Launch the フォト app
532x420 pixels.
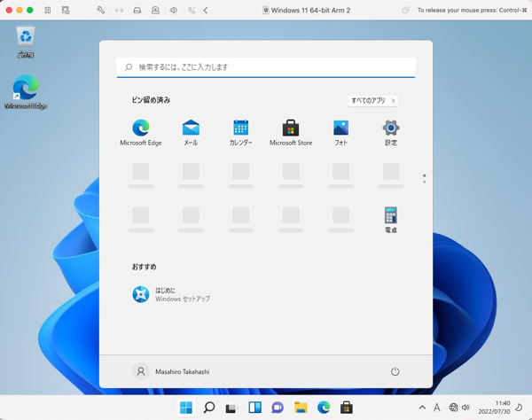[x=340, y=133]
